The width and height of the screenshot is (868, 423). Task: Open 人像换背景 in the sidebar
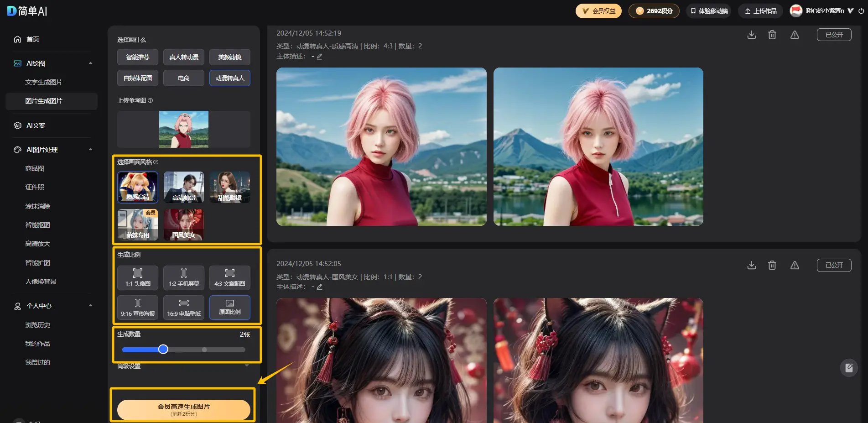41,282
